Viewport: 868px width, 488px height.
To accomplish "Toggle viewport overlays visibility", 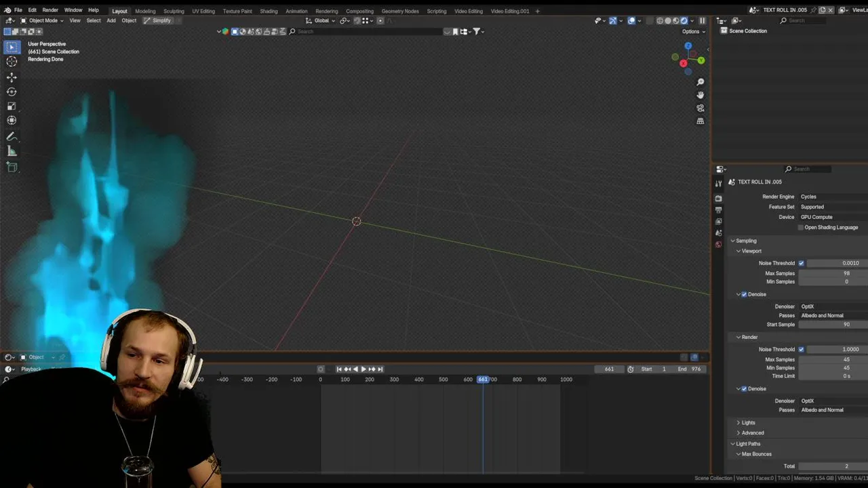I will pyautogui.click(x=631, y=20).
